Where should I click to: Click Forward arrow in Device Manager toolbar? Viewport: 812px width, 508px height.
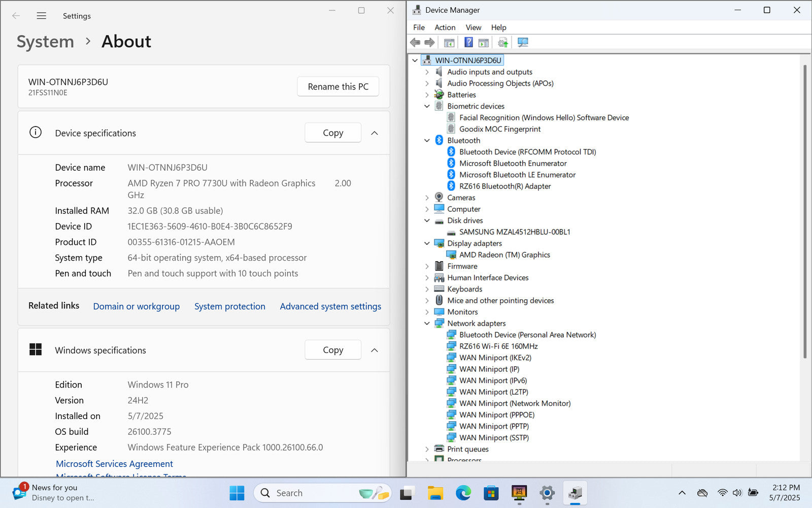tap(429, 42)
